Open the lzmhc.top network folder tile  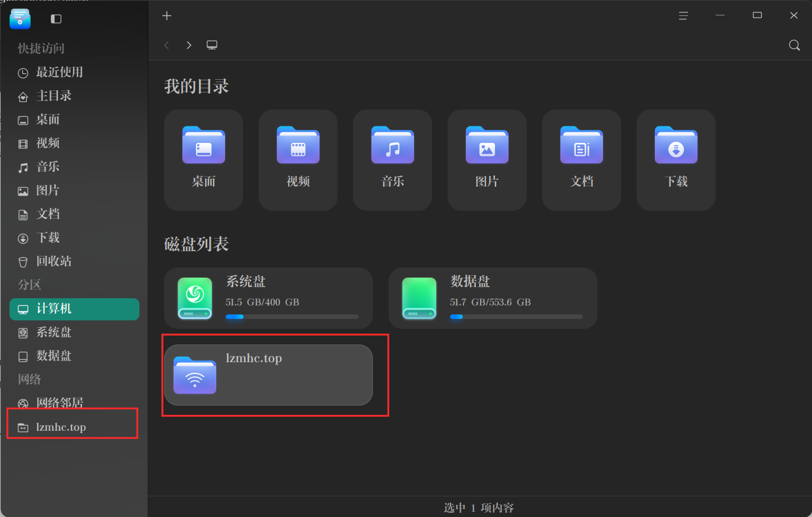(269, 375)
